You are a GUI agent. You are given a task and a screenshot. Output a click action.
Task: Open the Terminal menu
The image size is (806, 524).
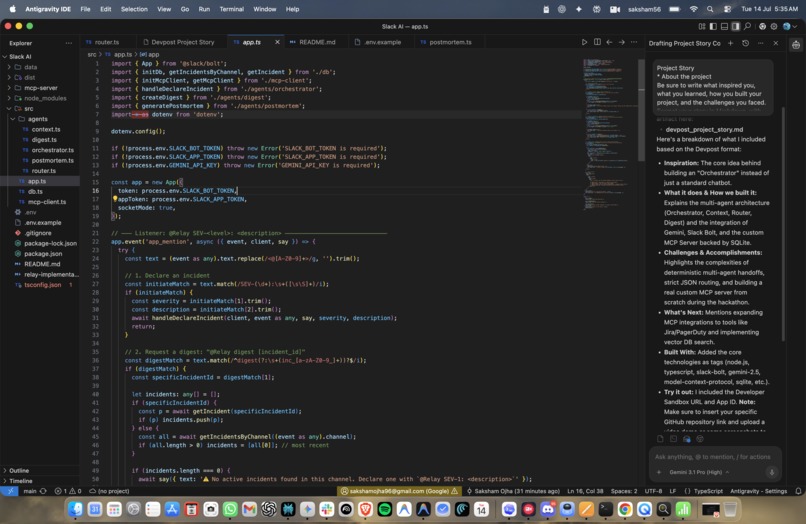(231, 9)
